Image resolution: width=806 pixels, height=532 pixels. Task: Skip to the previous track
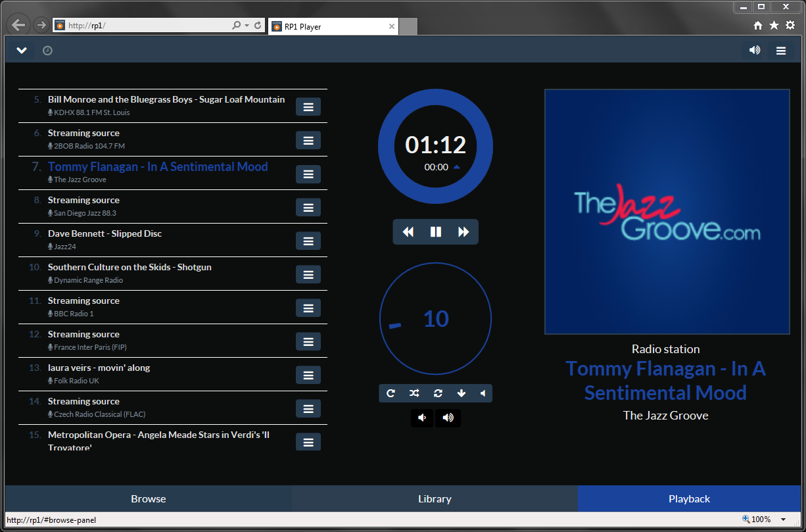[408, 232]
